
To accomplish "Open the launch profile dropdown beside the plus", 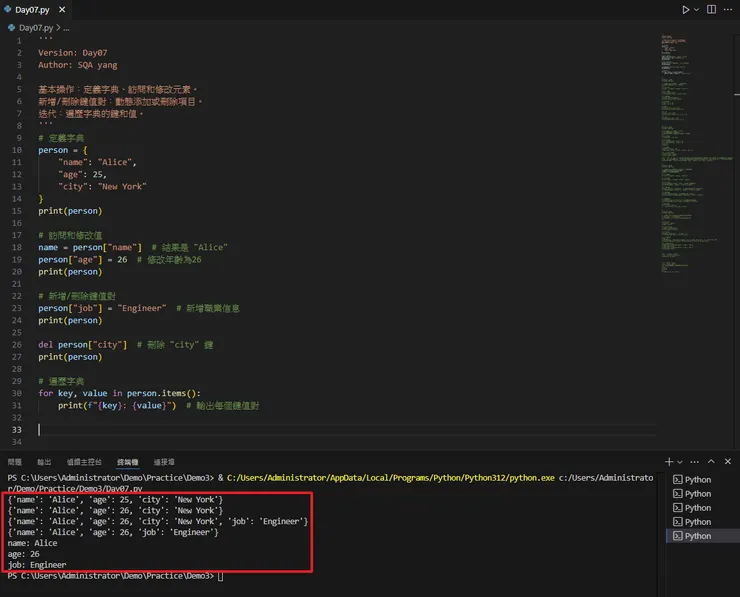I will [680, 462].
